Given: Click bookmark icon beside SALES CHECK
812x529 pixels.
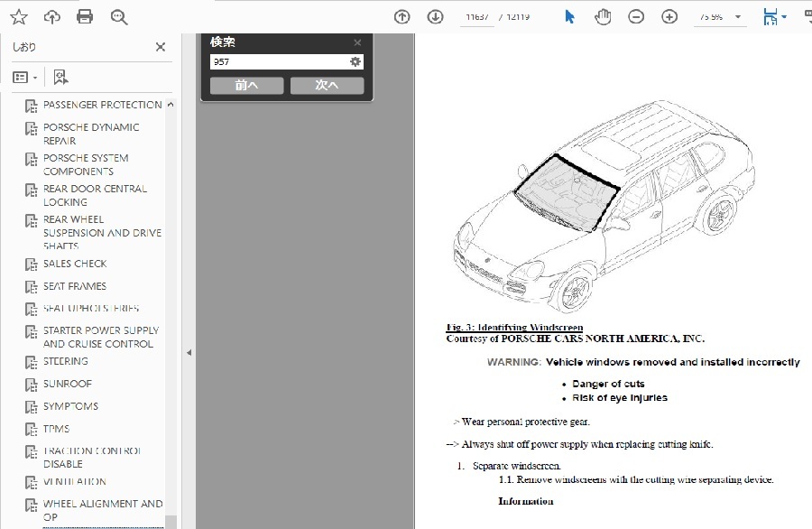Looking at the screenshot, I should click(x=31, y=264).
